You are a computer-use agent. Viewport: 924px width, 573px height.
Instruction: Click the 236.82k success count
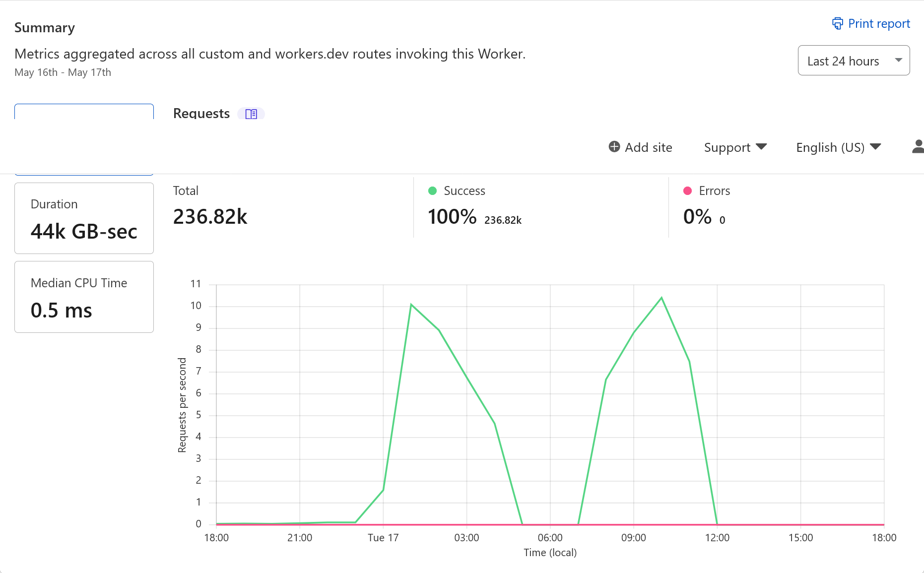click(x=503, y=220)
